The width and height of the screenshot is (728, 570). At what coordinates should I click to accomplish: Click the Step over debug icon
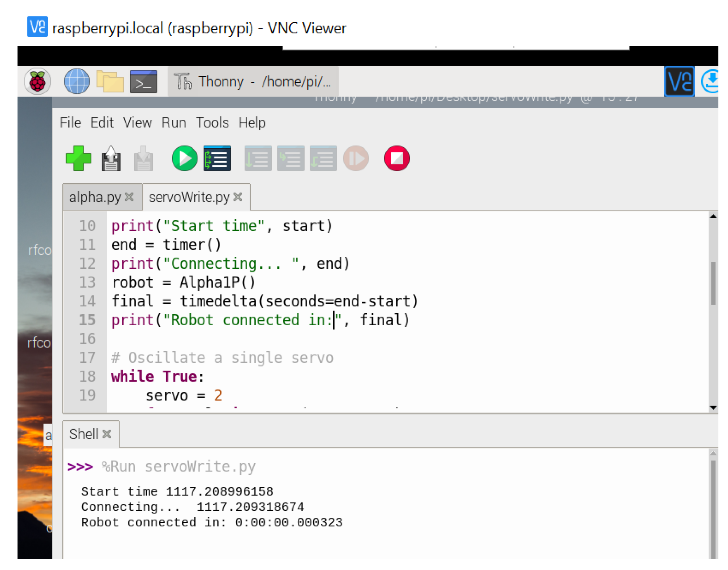[258, 158]
